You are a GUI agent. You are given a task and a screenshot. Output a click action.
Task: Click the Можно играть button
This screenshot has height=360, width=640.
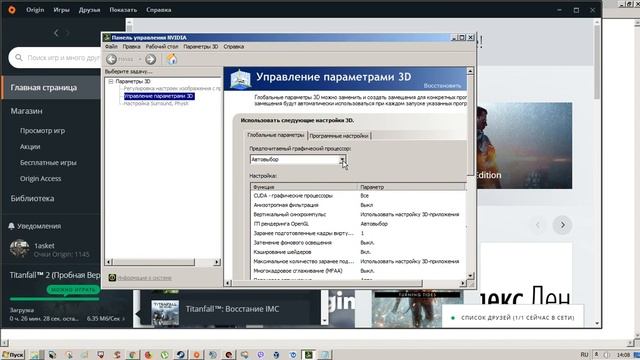pos(73,289)
